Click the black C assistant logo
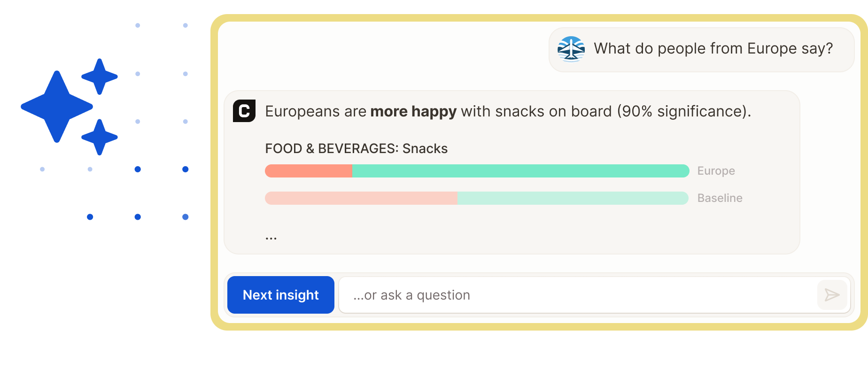Screen dimensions: 868x370 244,111
